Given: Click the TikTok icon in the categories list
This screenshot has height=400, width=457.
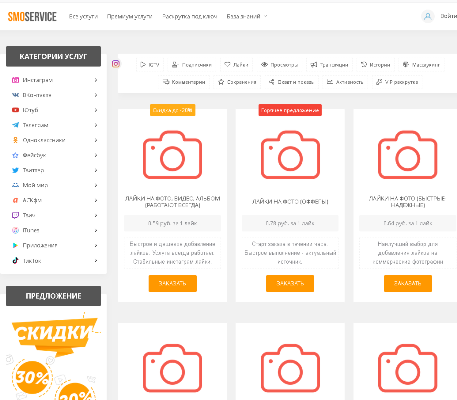Looking at the screenshot, I should click(x=15, y=260).
